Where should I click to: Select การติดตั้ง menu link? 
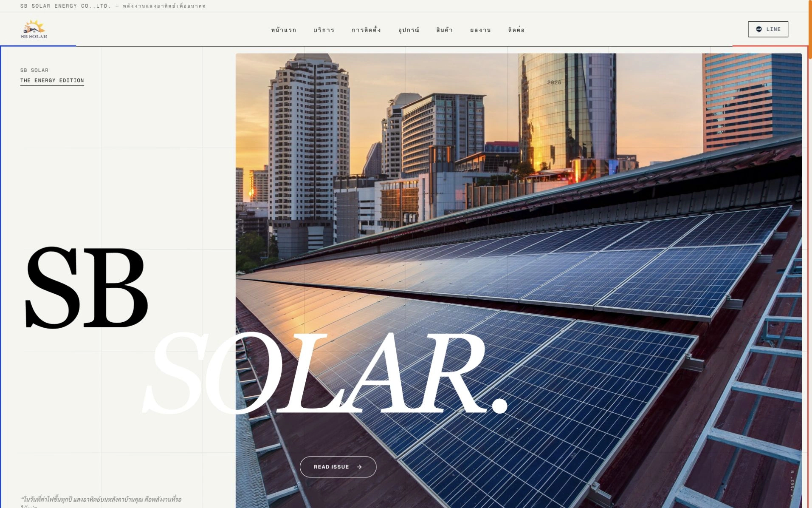pyautogui.click(x=366, y=30)
